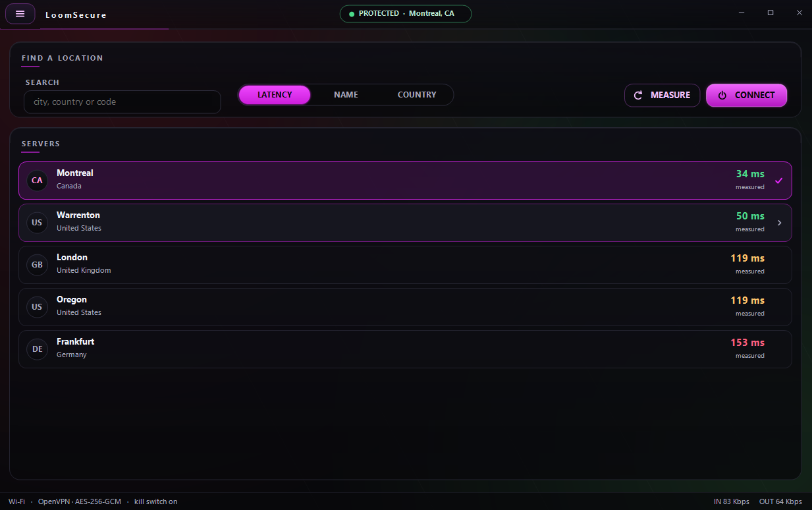Click the United Kingdom country label

point(84,271)
